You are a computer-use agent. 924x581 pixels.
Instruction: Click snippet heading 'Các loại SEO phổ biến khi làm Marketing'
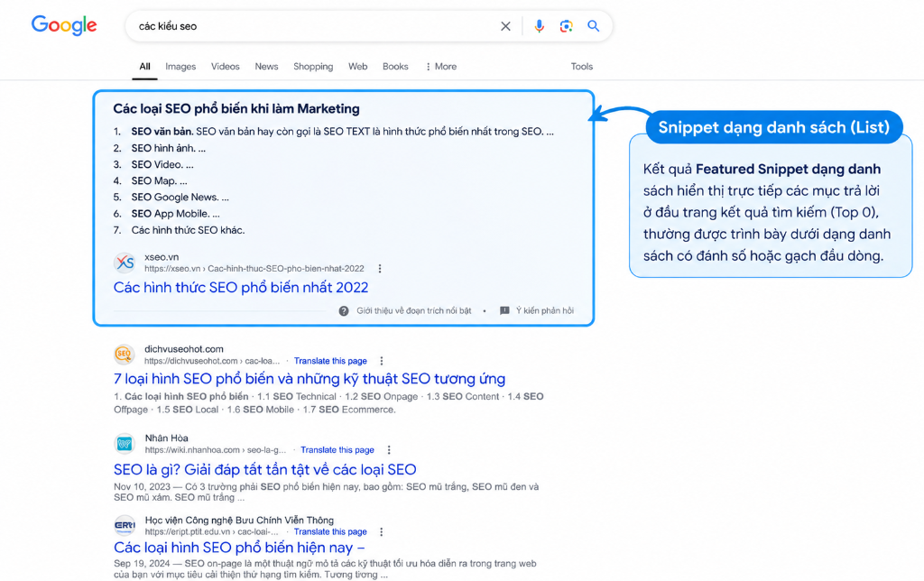tap(236, 108)
